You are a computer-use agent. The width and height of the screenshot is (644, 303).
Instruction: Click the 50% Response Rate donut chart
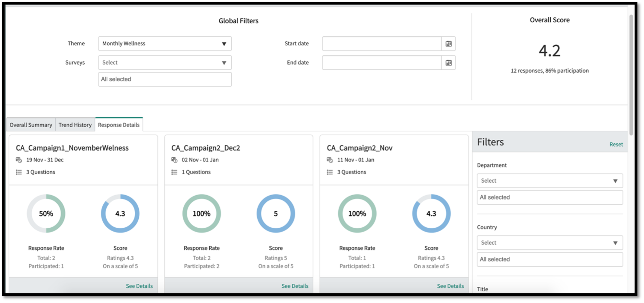[46, 213]
